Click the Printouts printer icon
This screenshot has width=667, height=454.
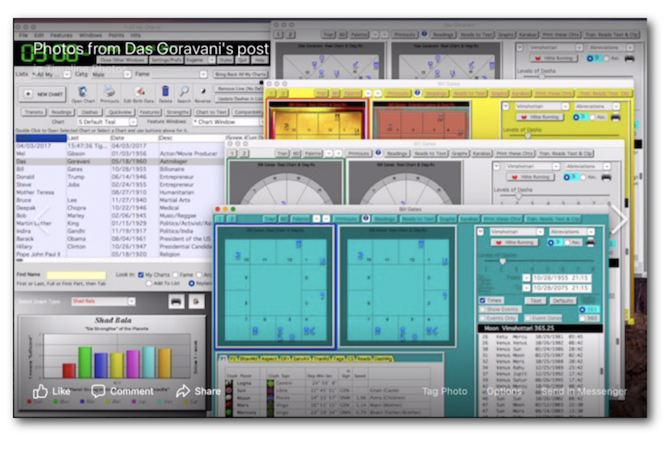click(x=109, y=92)
